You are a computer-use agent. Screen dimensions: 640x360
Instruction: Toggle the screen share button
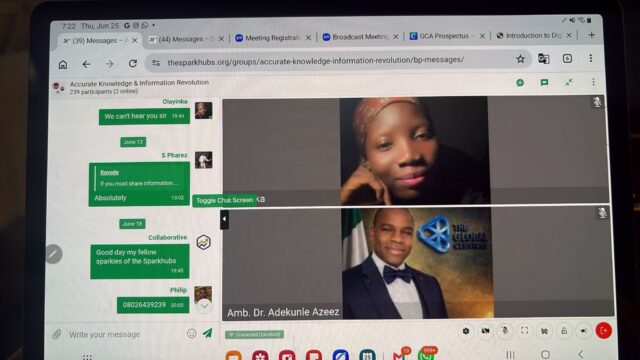[x=544, y=331]
